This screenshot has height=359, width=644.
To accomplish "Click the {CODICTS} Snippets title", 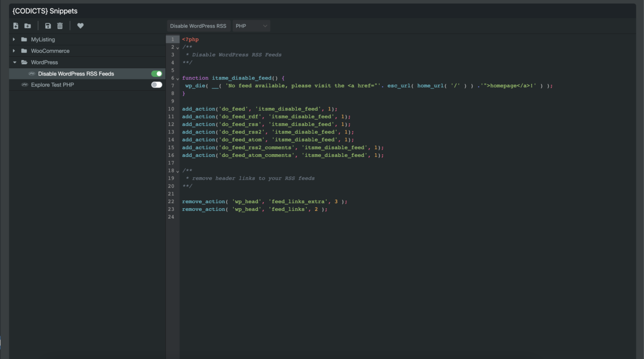I will coord(45,11).
